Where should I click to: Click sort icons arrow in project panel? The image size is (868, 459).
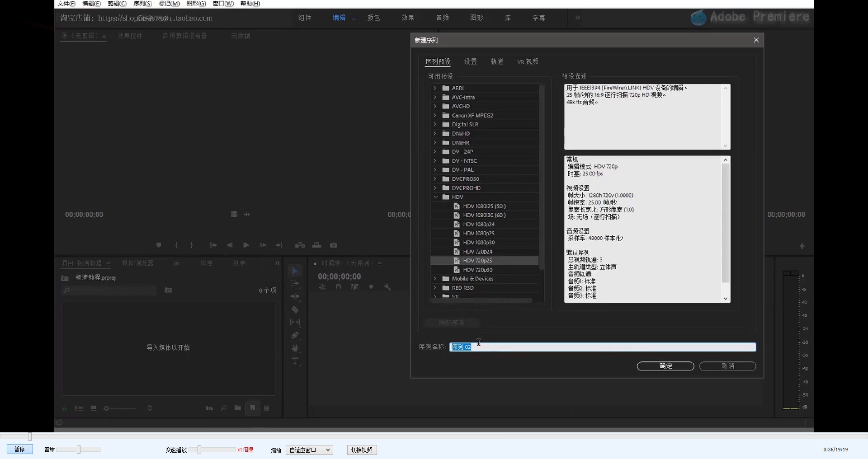[150, 408]
